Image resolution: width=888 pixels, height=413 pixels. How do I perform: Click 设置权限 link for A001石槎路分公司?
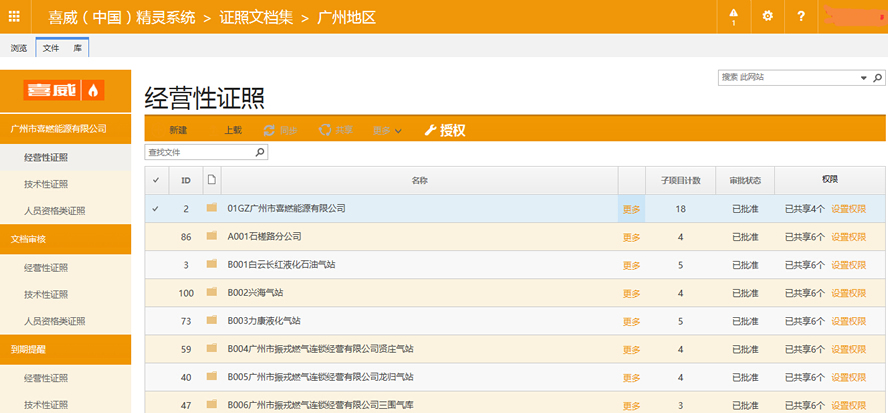[x=848, y=237]
